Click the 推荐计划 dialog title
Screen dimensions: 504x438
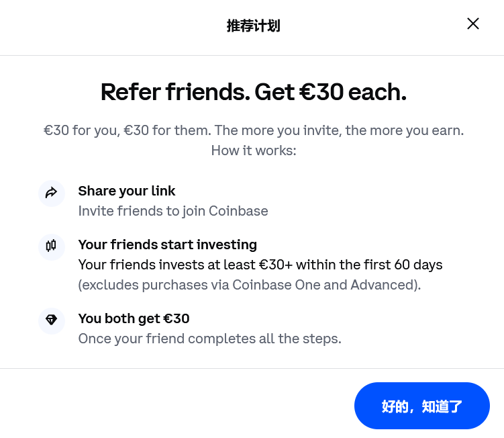point(253,26)
